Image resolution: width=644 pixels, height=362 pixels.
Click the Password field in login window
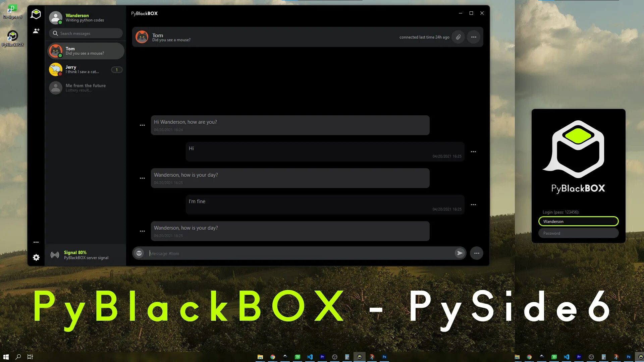click(x=578, y=233)
